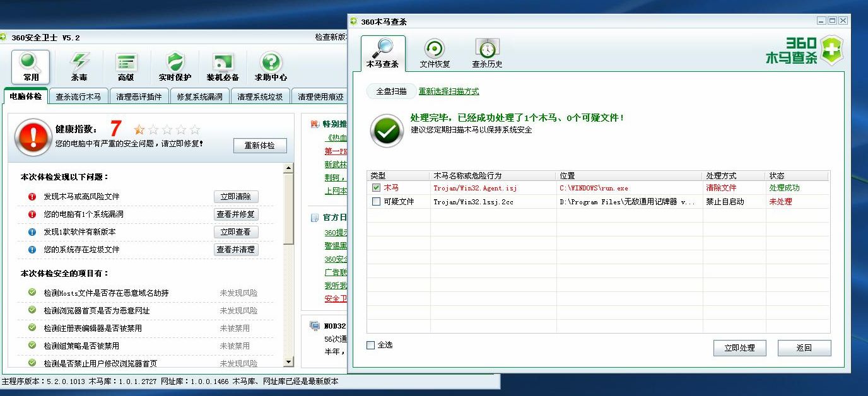Screen dimensions: 868x396
Task: Click green check icon beside 检测Hosts文件
Action: [x=32, y=293]
